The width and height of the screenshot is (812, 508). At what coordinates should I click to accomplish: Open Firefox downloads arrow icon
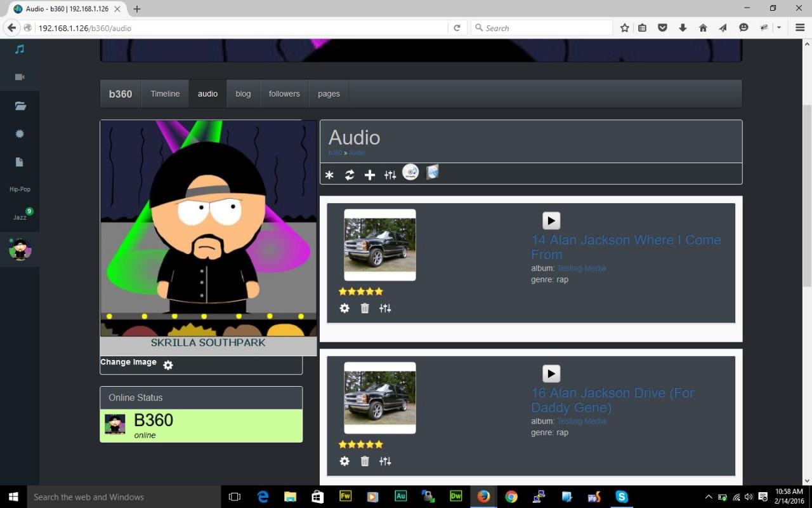click(x=683, y=28)
